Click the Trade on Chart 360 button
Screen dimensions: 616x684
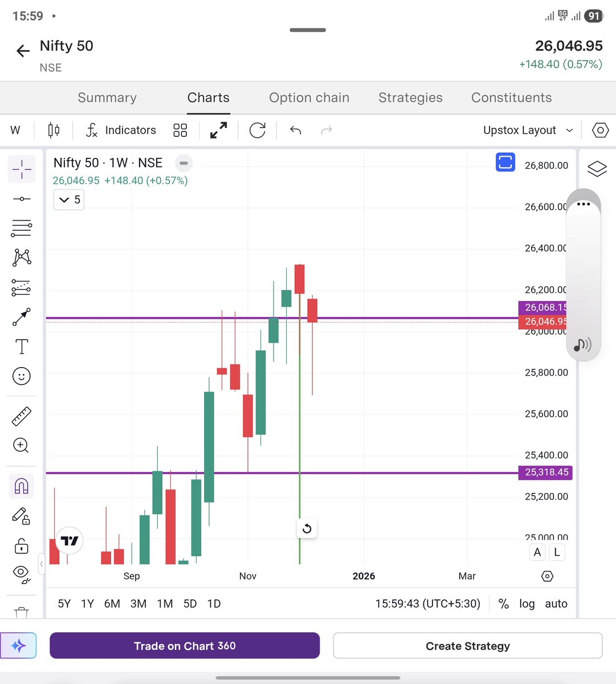(x=185, y=646)
